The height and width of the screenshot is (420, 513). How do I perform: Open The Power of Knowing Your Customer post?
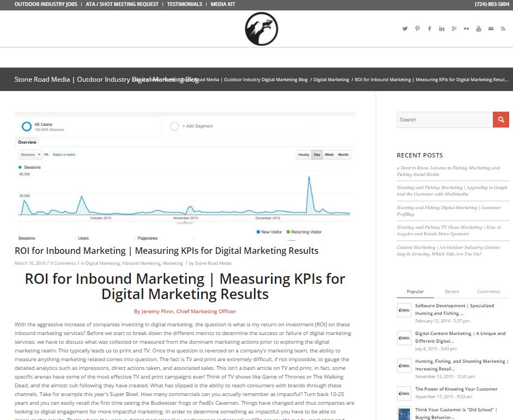456,389
